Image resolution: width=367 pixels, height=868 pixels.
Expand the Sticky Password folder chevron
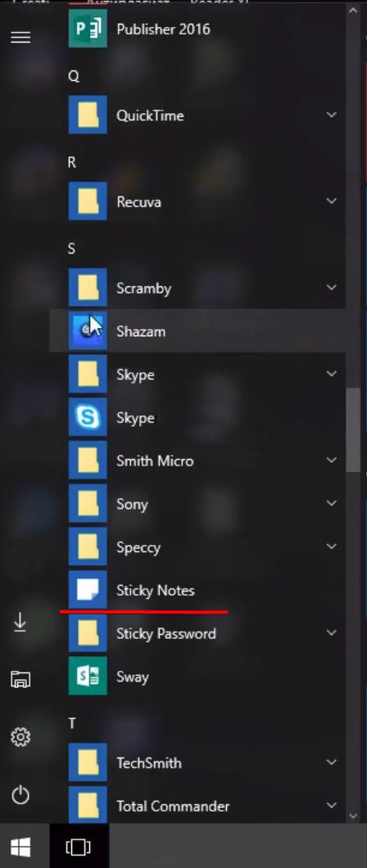point(332,633)
